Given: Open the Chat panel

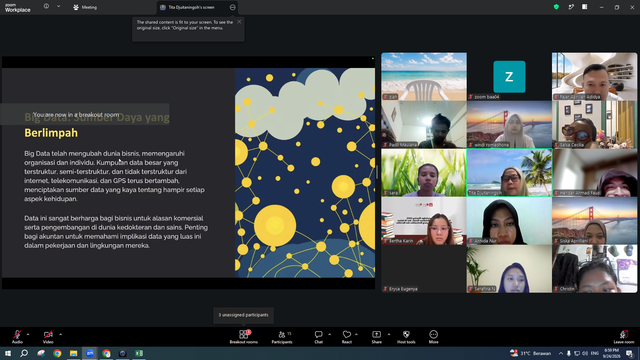Looking at the screenshot, I should [x=318, y=337].
